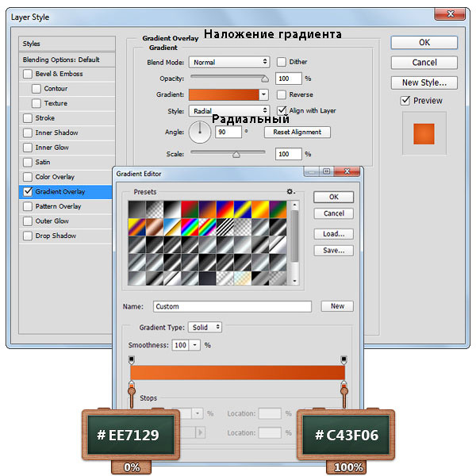Click the Scale value field
The image size is (476, 476).
coord(289,154)
